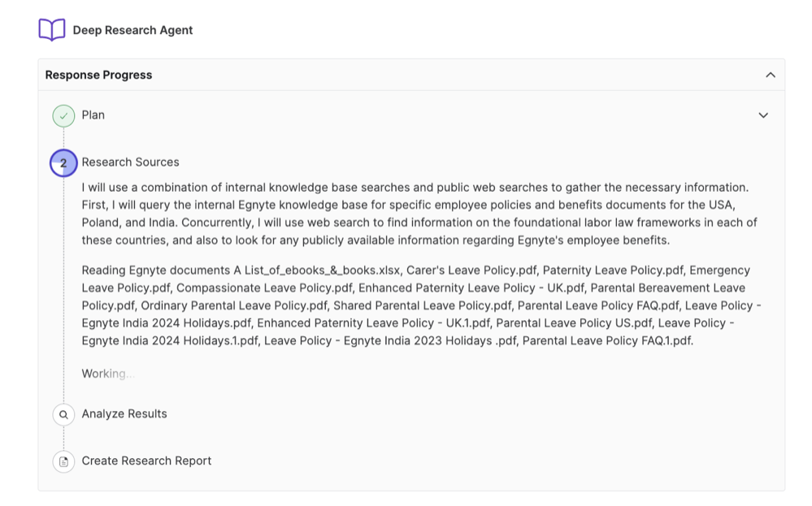Click the Research Sources step label
The image size is (812, 506).
(x=130, y=162)
